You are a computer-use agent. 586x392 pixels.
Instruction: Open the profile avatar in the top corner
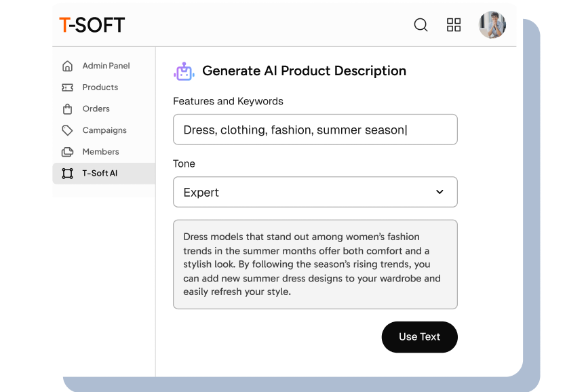492,24
